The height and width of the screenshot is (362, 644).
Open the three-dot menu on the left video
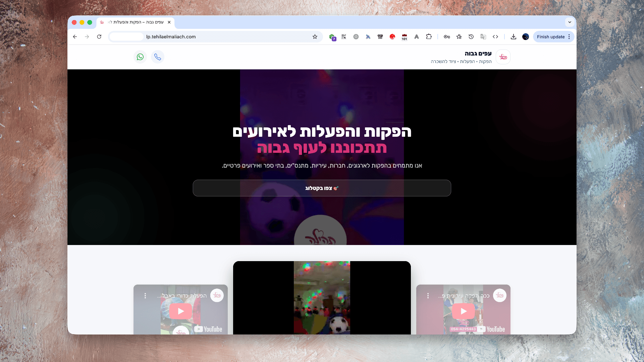(145, 296)
